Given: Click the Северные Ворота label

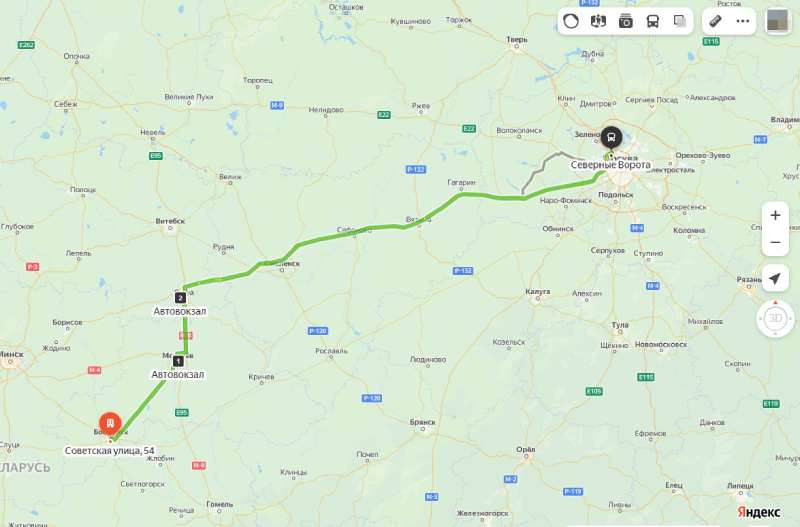Looking at the screenshot, I should tap(610, 165).
